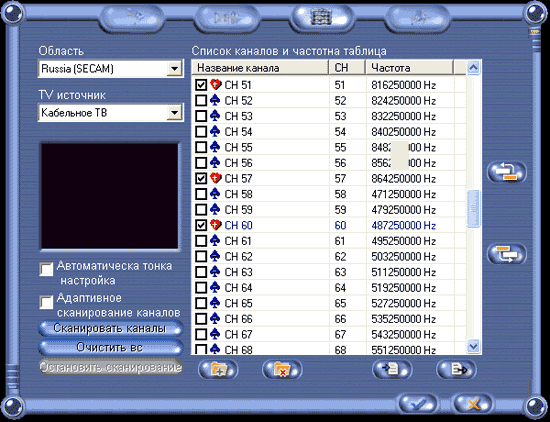Click the Сканировать каналы button

pyautogui.click(x=110, y=328)
